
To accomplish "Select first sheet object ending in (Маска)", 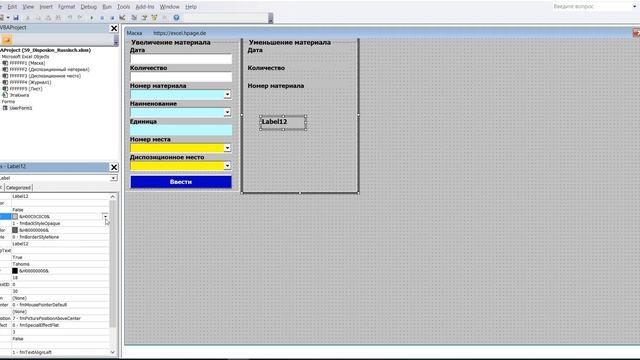I will tap(27, 63).
